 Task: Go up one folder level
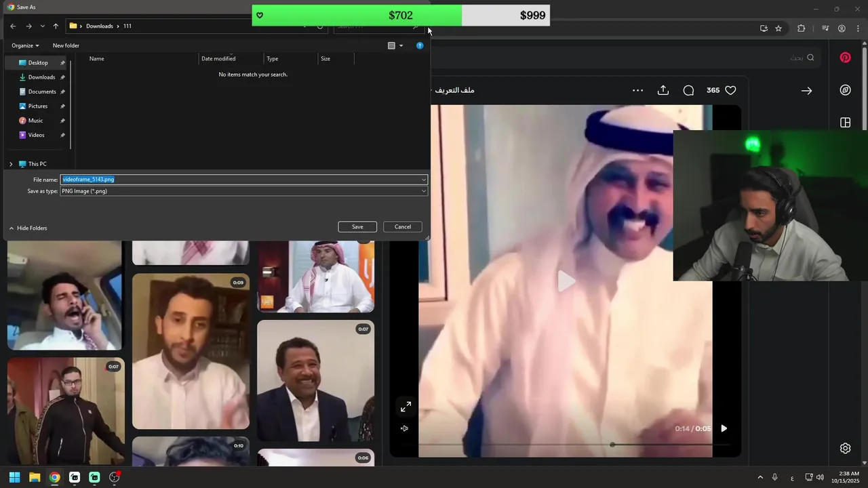coord(56,26)
